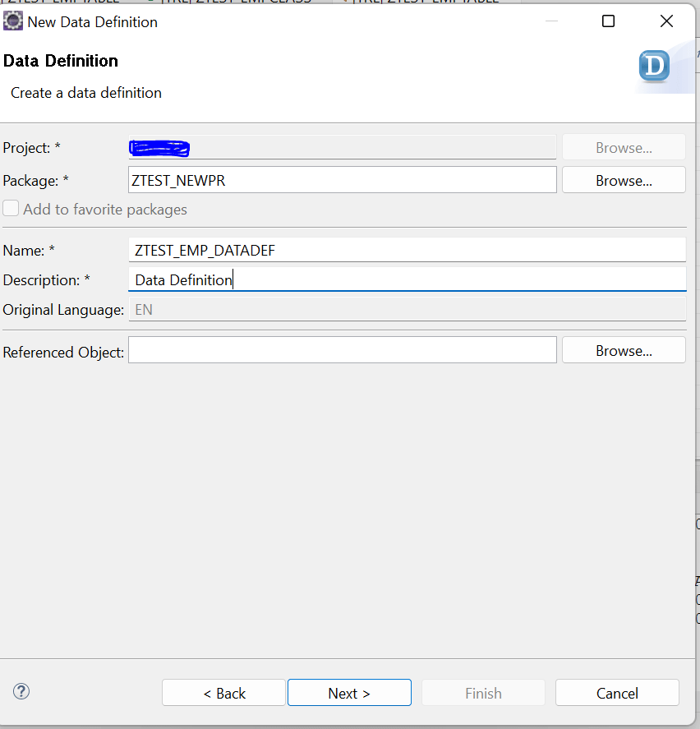Proceed with the Next > button
Viewport: 700px width, 729px height.
[x=349, y=693]
